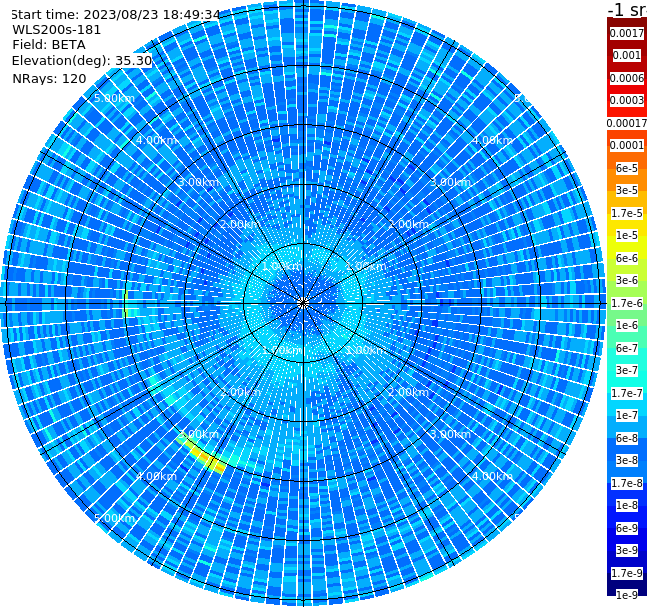Click the small yellow-green spot on the west axis
The width and height of the screenshot is (647, 607).
tap(126, 304)
